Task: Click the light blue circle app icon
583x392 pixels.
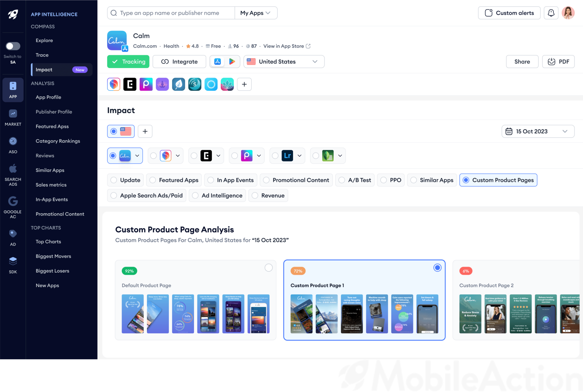Action: point(211,84)
